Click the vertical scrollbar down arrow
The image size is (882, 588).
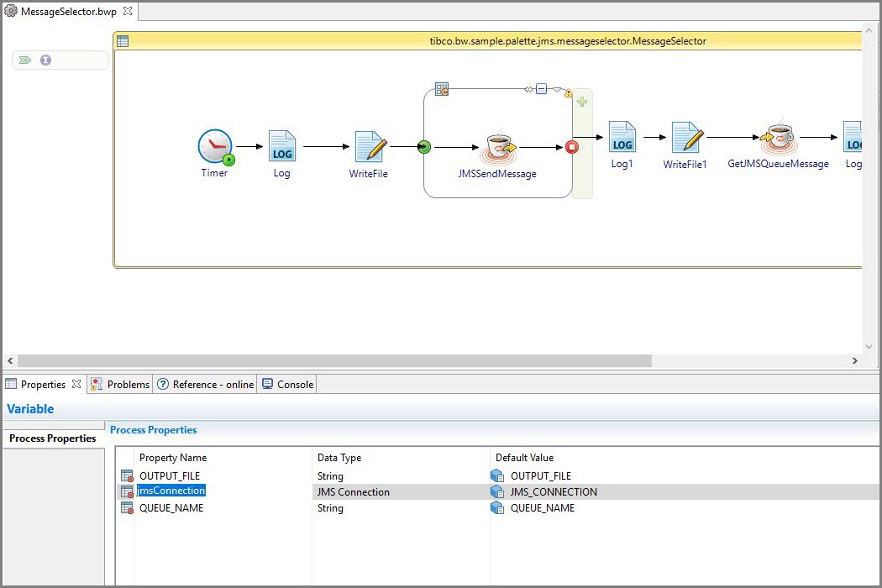pyautogui.click(x=869, y=347)
